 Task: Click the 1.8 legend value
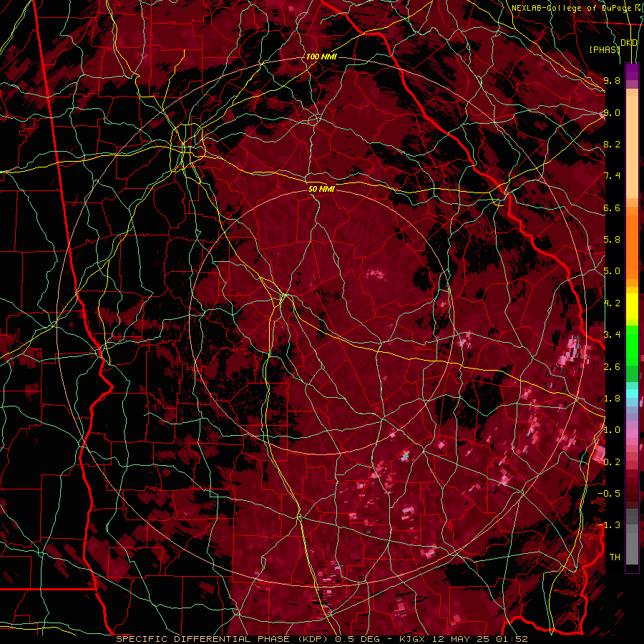(612, 399)
